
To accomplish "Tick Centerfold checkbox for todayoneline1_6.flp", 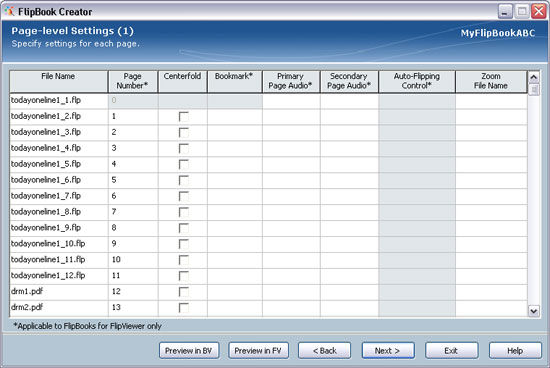I will tap(183, 180).
